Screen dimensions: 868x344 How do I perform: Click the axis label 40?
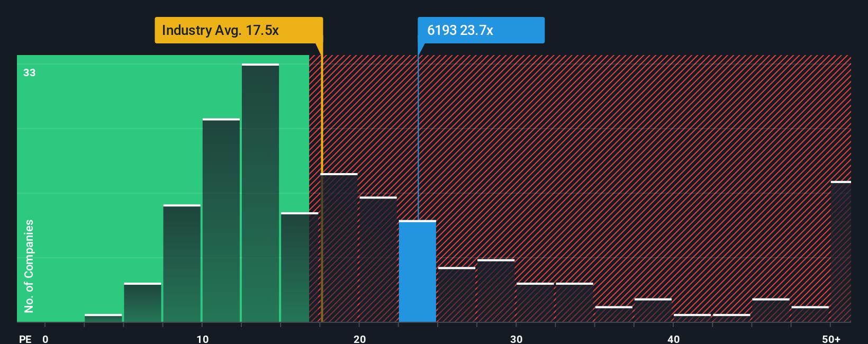[673, 339]
